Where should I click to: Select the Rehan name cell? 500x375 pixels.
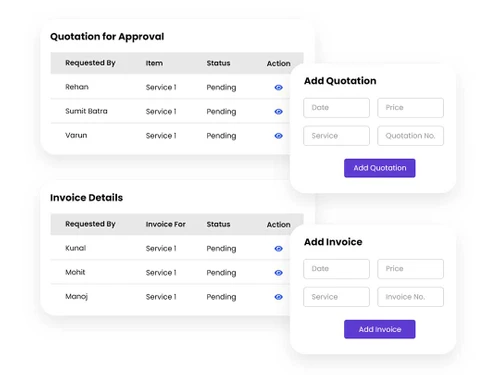[x=77, y=87]
